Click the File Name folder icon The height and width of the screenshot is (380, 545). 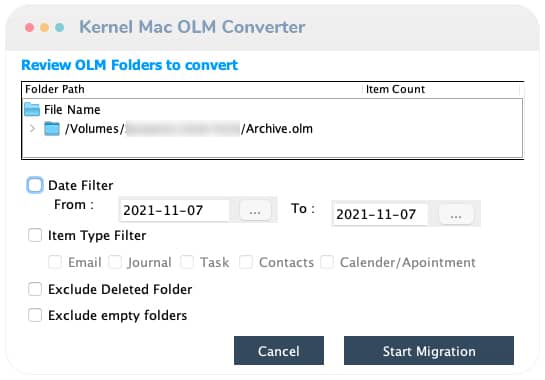click(32, 110)
